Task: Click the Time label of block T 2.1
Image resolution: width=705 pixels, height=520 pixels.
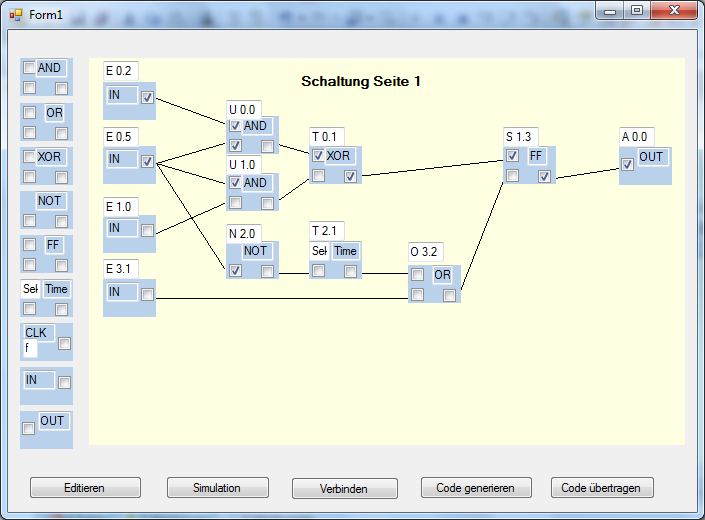Action: [345, 251]
